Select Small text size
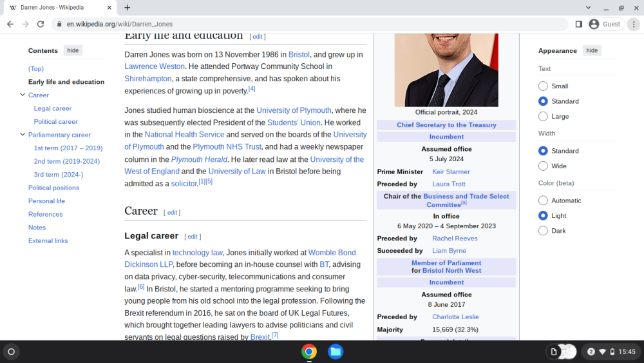 pos(543,86)
